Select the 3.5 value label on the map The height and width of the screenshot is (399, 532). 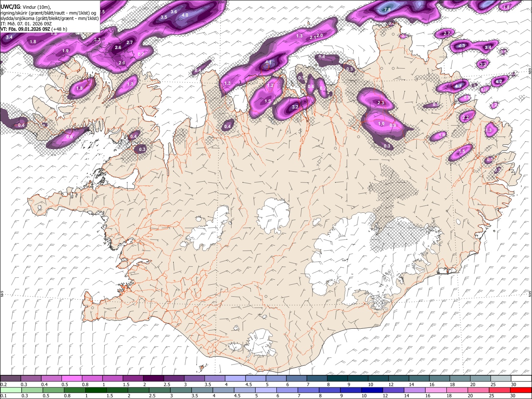coord(164,17)
